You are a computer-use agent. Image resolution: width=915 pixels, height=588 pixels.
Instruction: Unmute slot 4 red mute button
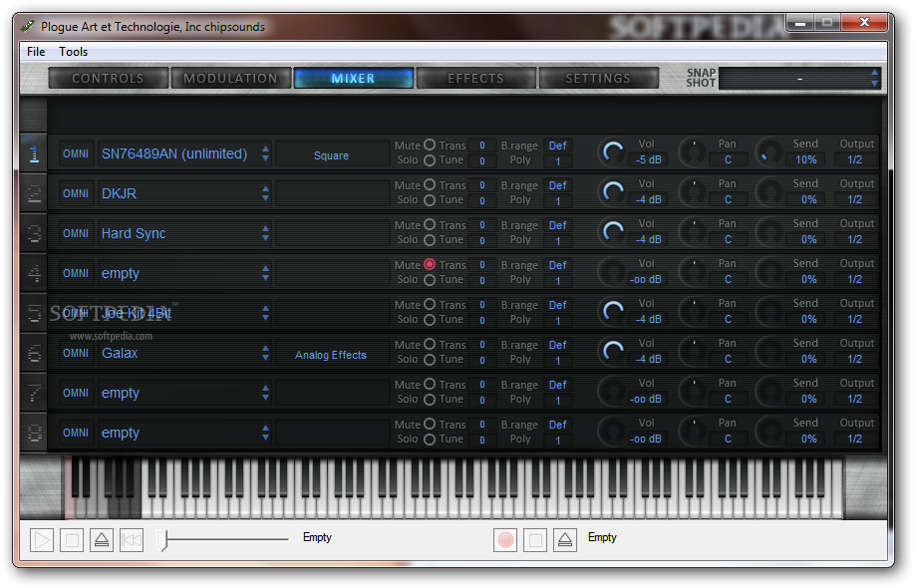pos(430,264)
